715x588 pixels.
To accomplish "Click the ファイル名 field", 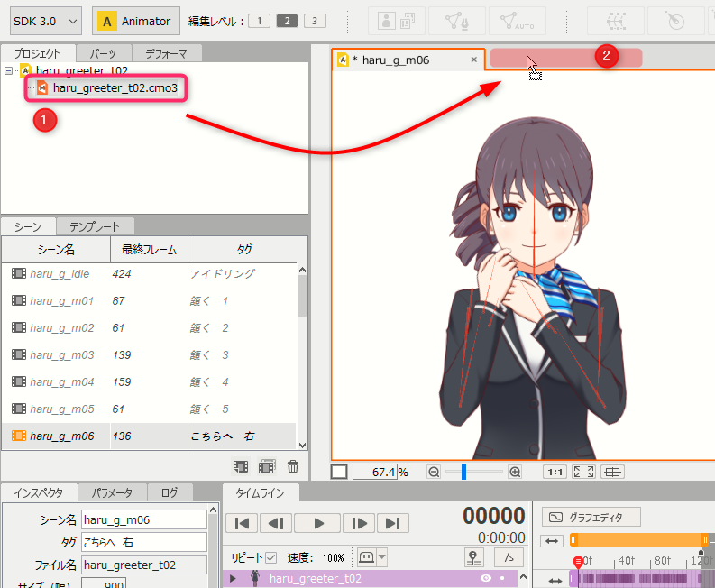I will click(144, 565).
